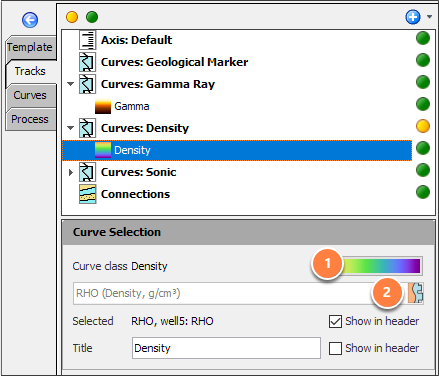The height and width of the screenshot is (376, 439).
Task: Check Show in header for Title
Action: pyautogui.click(x=335, y=348)
